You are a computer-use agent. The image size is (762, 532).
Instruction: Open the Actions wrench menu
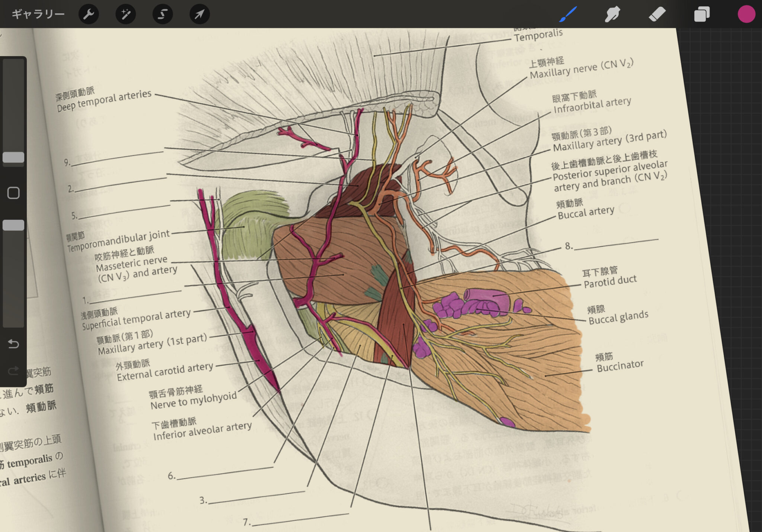[89, 14]
